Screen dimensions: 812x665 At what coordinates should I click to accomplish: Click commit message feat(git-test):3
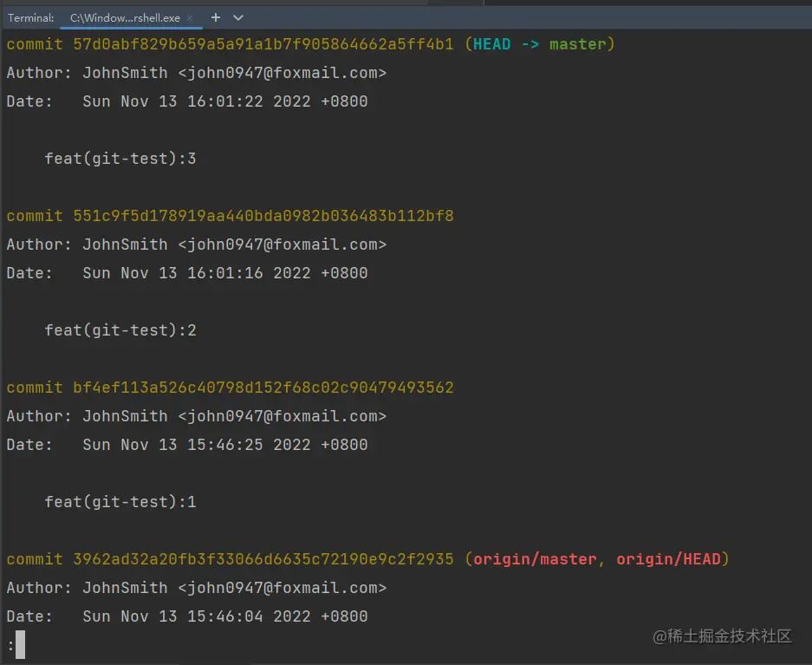pyautogui.click(x=120, y=159)
